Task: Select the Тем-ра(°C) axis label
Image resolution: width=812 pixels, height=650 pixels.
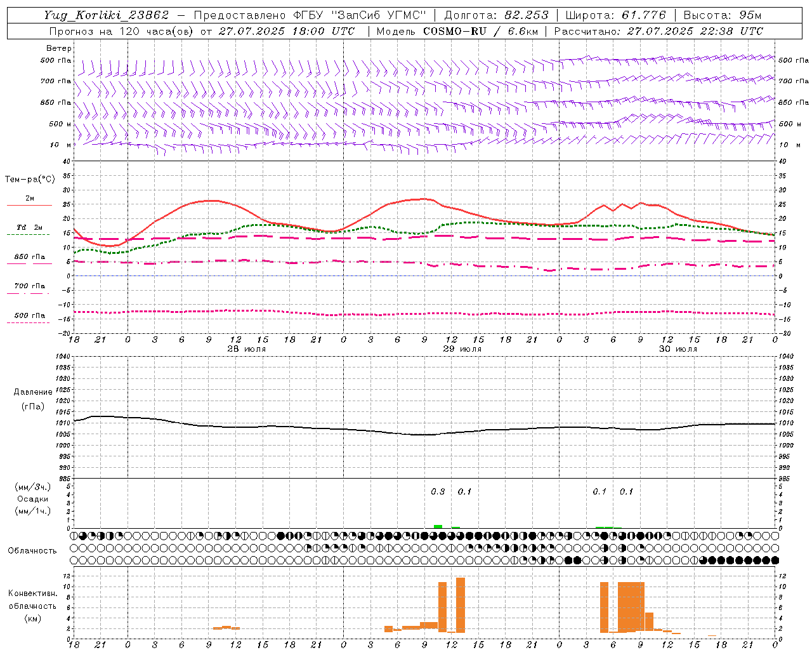Action: point(30,180)
